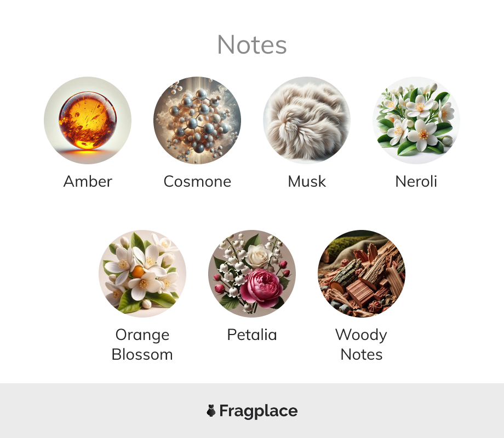Select the Orange Blossom note image
Viewport: 504px width, 438px height.
[x=142, y=273]
